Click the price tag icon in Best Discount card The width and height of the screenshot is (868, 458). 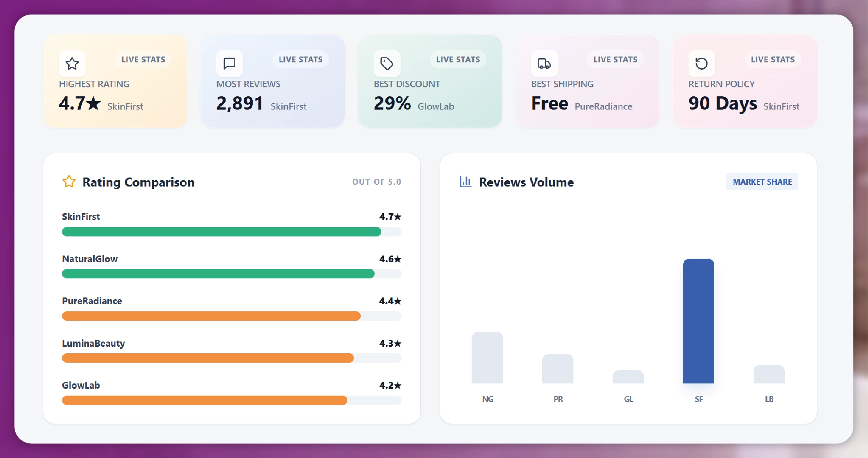(387, 63)
